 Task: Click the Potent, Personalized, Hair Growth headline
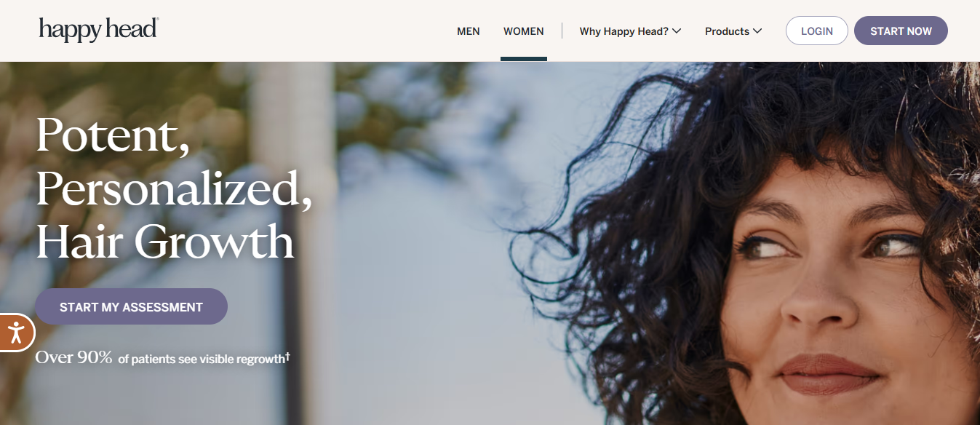pos(173,188)
